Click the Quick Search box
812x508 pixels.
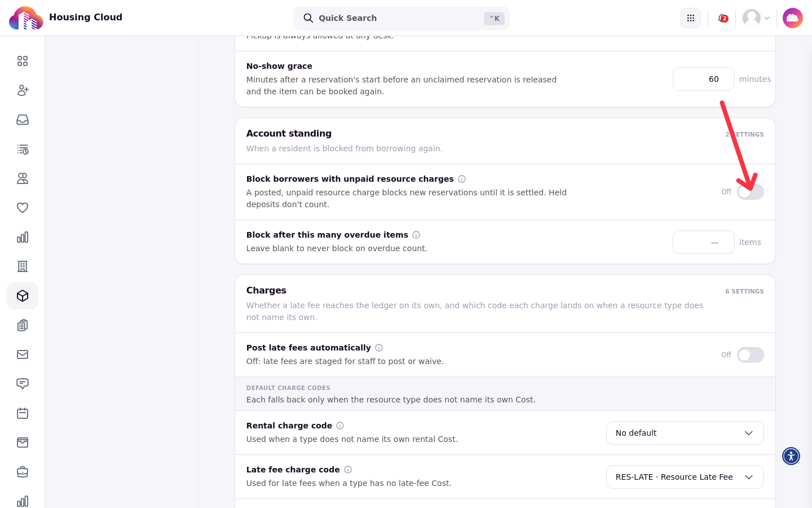tap(401, 18)
